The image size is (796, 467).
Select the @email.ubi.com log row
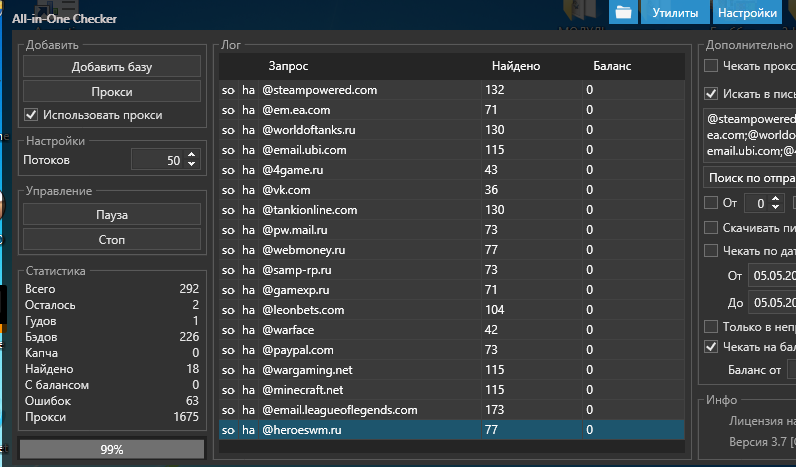452,150
